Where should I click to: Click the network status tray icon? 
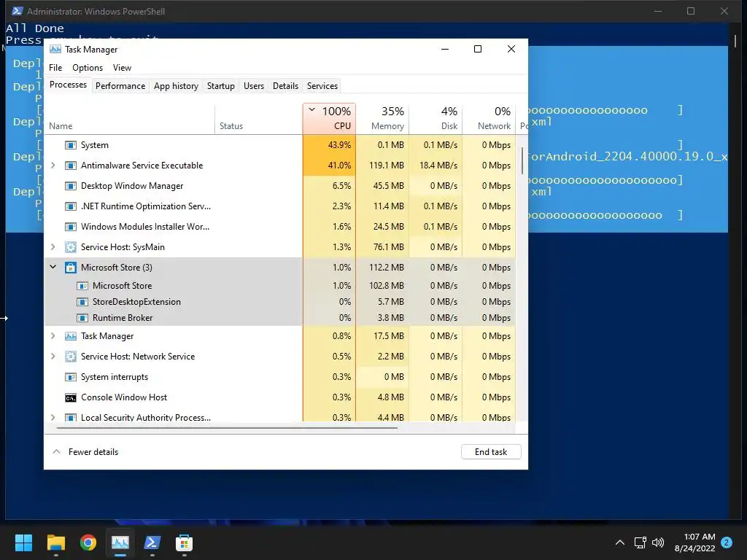coord(640,542)
